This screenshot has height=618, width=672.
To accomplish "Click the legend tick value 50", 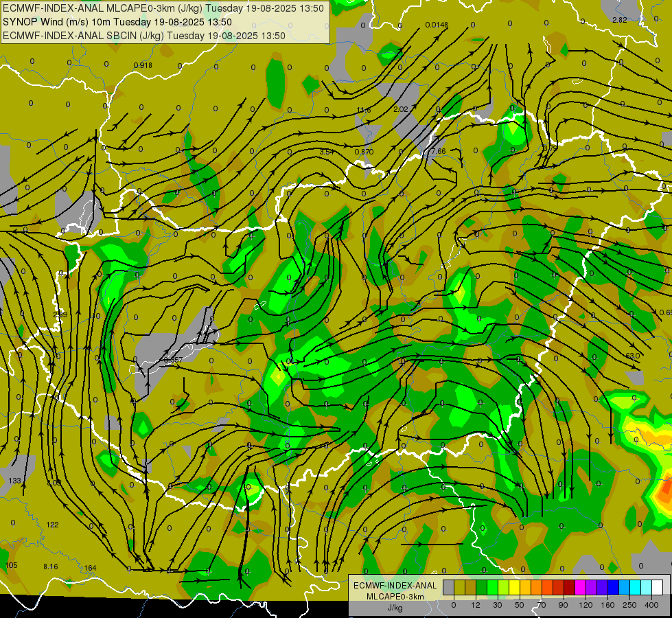I will (x=520, y=605).
